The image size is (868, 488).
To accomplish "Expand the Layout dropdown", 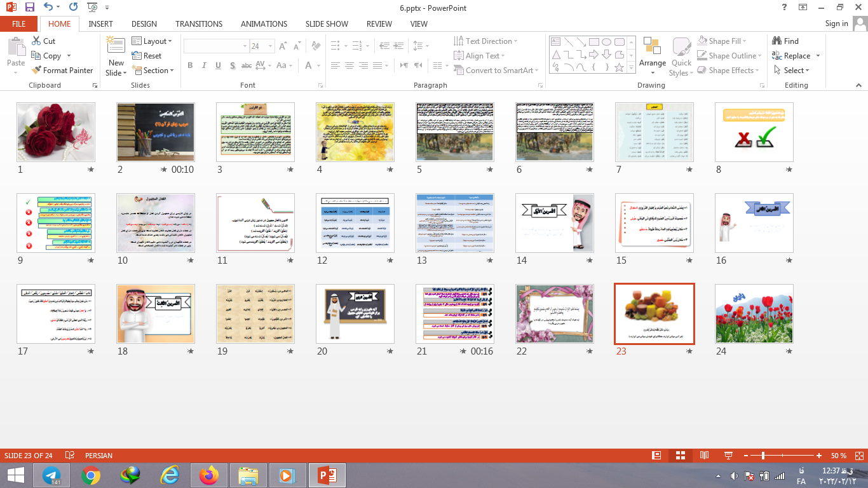I will pyautogui.click(x=153, y=41).
